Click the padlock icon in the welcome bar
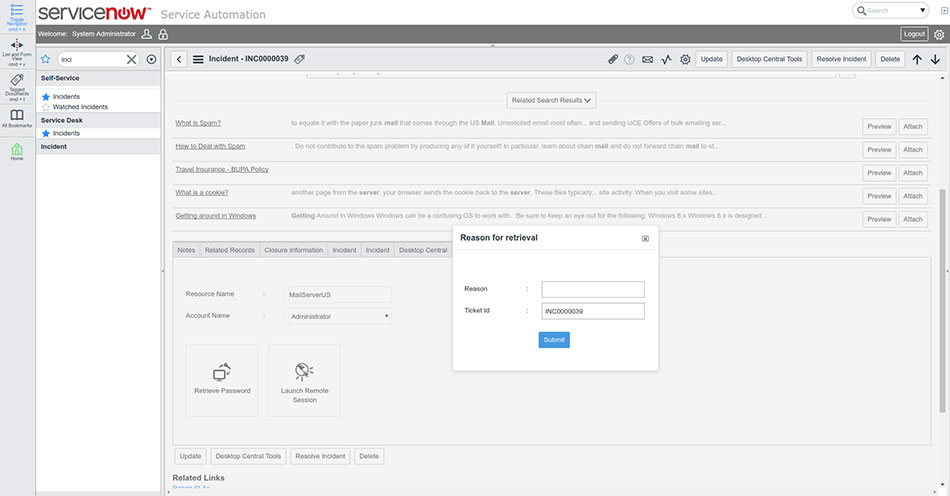Viewport: 950px width, 496px height. (x=164, y=34)
